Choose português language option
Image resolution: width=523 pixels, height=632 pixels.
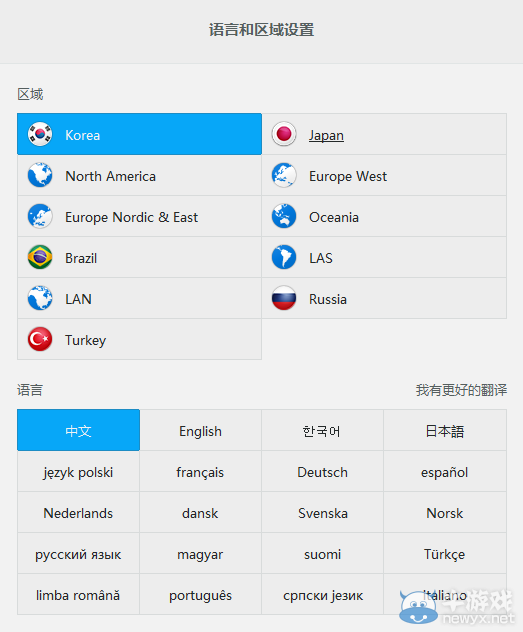(x=200, y=595)
